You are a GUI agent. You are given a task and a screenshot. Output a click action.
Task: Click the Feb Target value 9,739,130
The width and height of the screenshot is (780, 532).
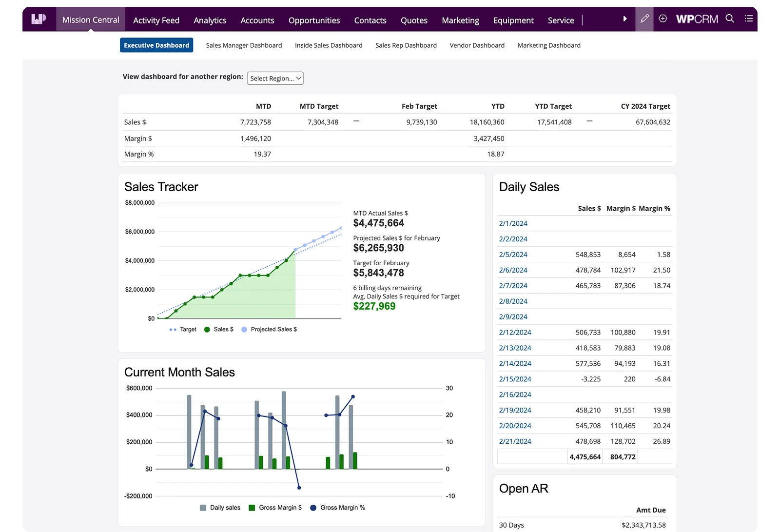coord(422,122)
